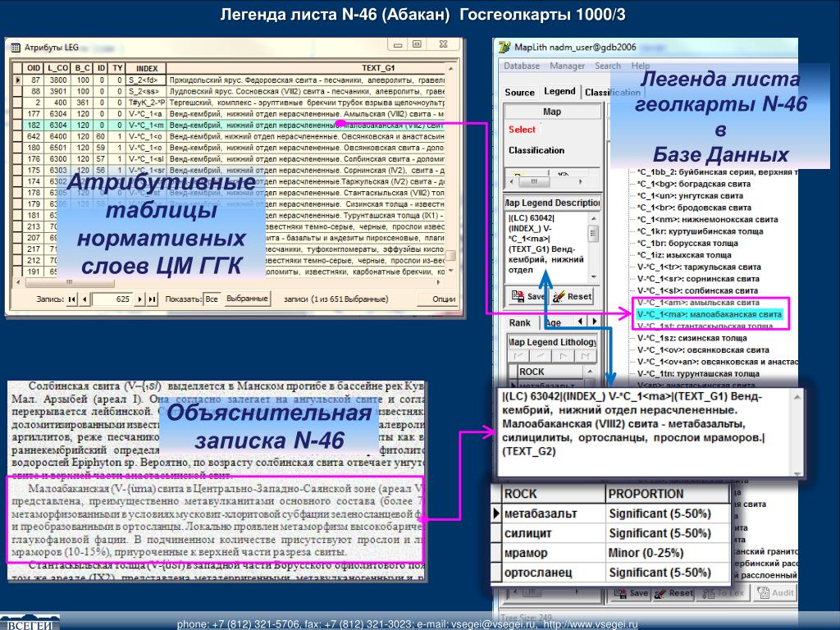840x630 pixels.
Task: Click Reset under Map Legend Description panel
Action: pyautogui.click(x=572, y=296)
